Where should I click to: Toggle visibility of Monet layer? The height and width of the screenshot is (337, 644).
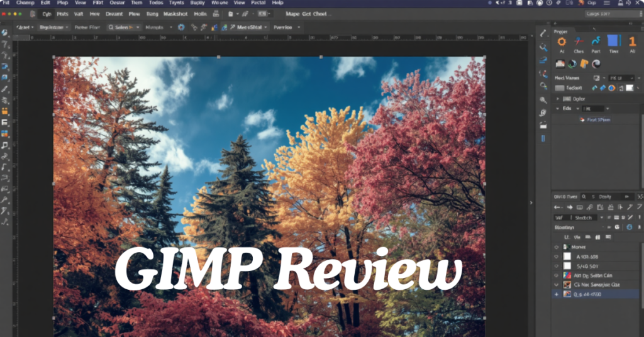point(557,247)
